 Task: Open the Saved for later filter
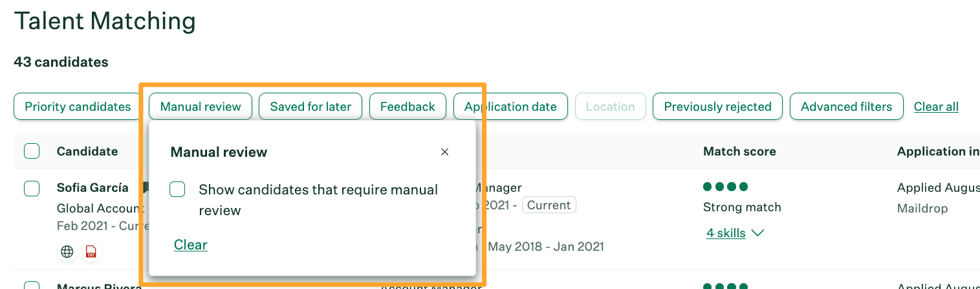point(310,107)
